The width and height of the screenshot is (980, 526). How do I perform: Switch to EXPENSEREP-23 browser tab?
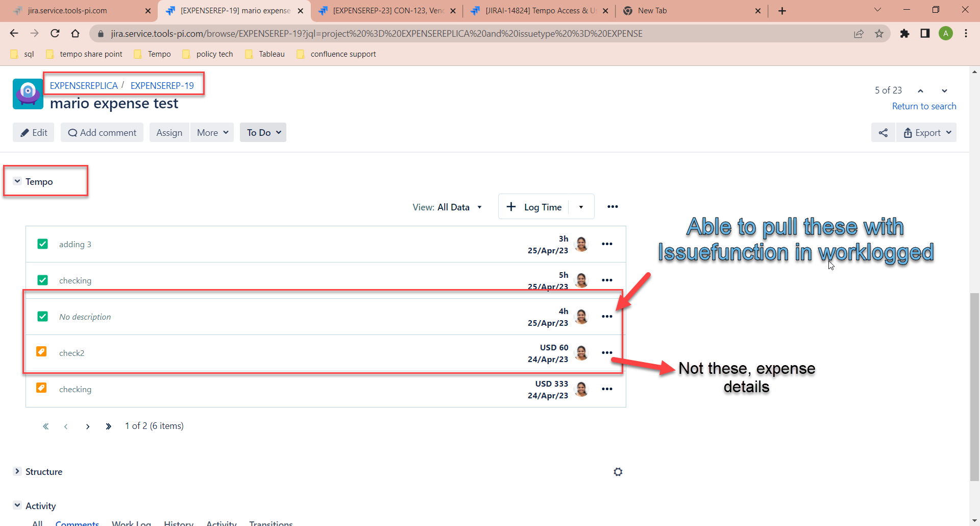[387, 11]
